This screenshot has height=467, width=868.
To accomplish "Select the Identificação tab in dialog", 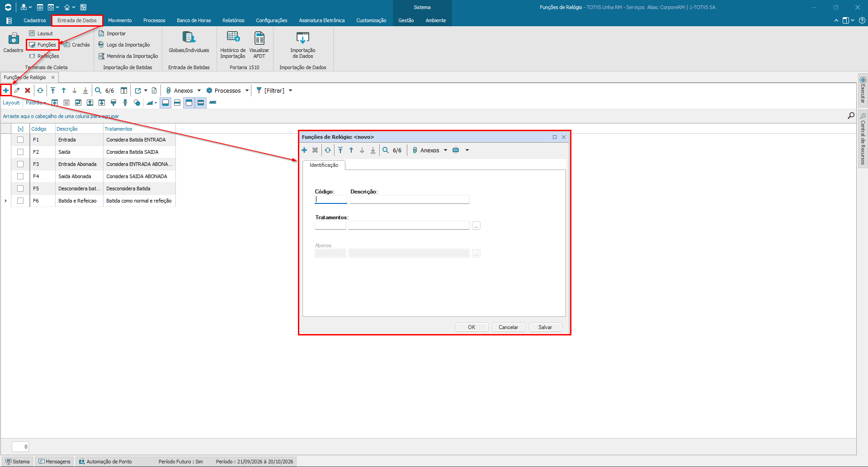I will [x=324, y=165].
